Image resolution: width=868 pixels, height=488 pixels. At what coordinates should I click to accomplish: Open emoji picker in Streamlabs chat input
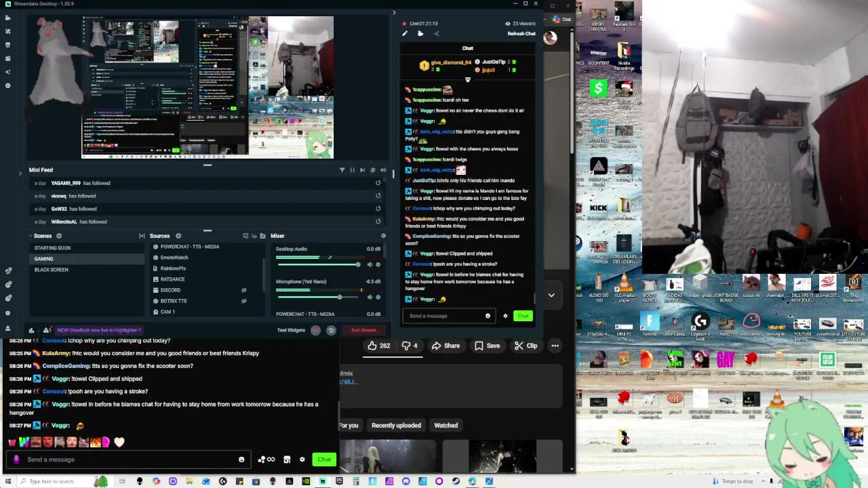tap(488, 316)
